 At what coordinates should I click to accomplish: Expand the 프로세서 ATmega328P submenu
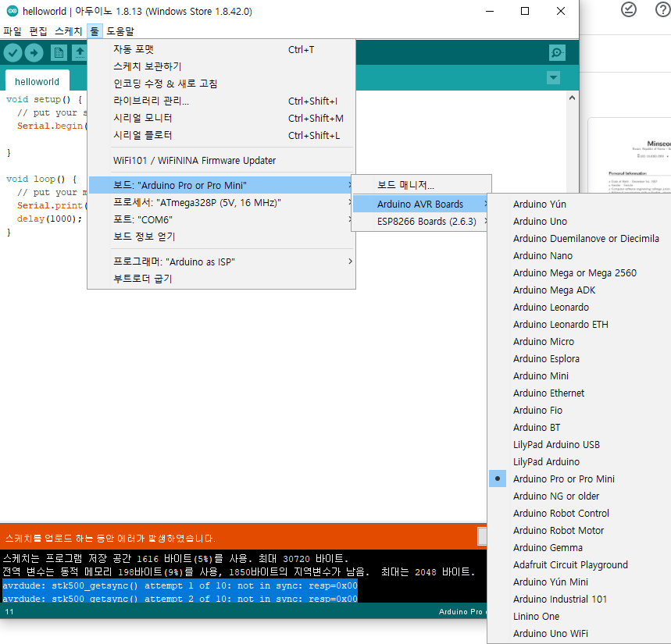click(x=222, y=202)
